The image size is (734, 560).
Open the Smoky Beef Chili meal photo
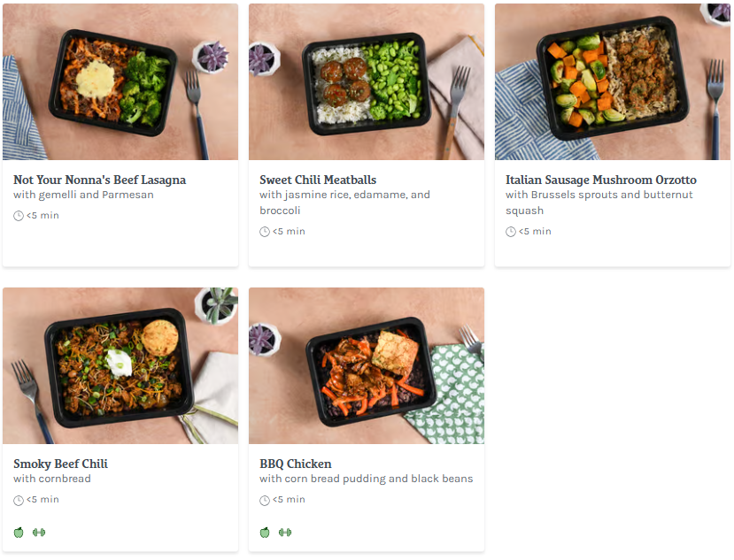coord(120,366)
